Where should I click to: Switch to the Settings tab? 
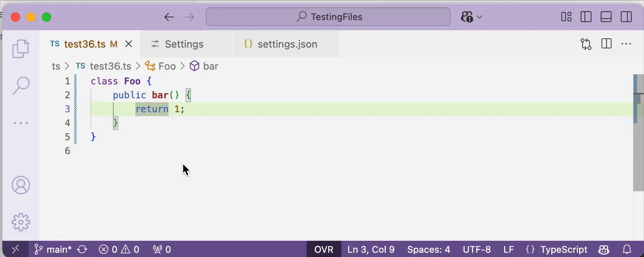pos(187,44)
